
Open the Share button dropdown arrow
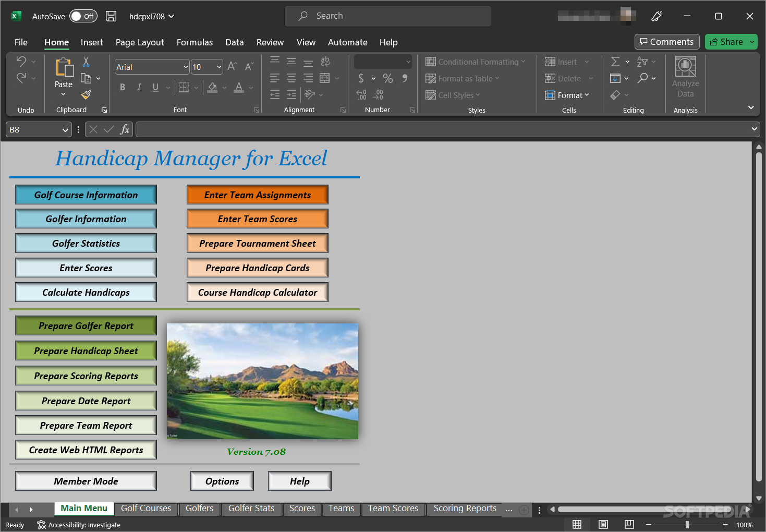(752, 42)
